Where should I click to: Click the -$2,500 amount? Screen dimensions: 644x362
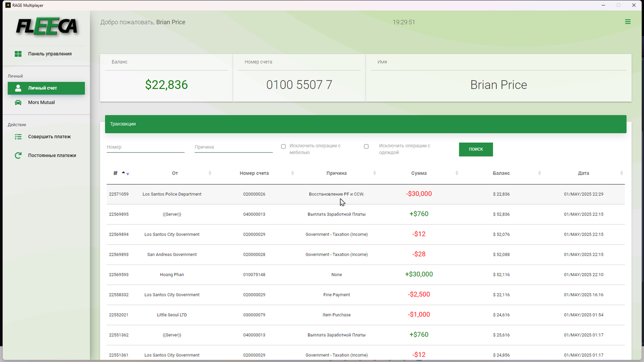tap(419, 295)
